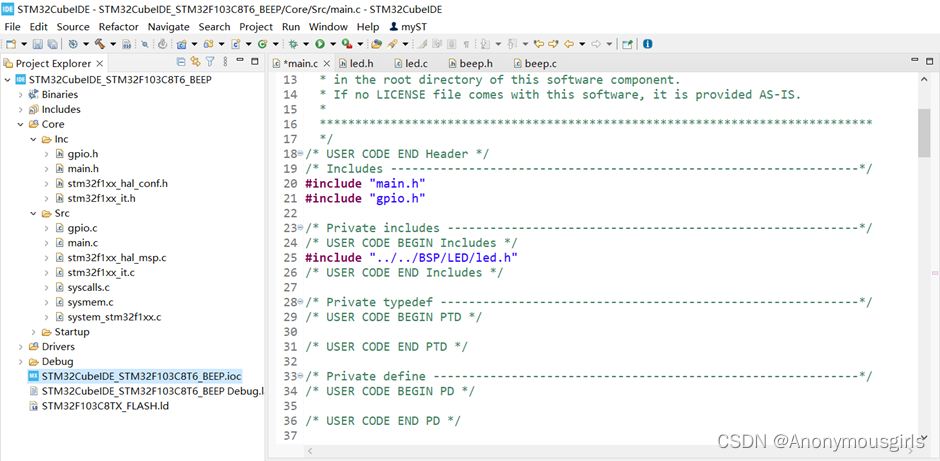Image resolution: width=940 pixels, height=461 pixels.
Task: Click the Search flashlight toolbar icon
Action: [x=392, y=44]
